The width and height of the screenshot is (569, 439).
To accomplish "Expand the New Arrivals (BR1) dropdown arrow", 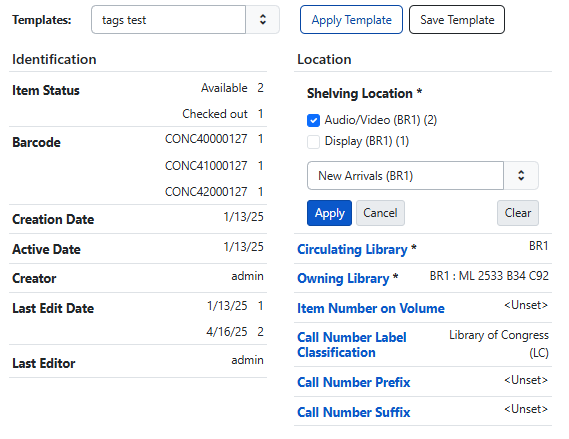I will [x=521, y=176].
